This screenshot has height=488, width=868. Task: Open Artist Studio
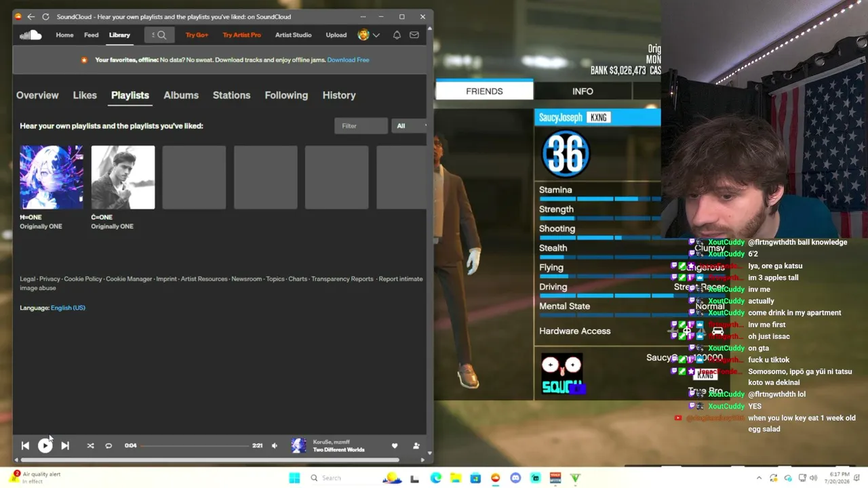point(293,35)
